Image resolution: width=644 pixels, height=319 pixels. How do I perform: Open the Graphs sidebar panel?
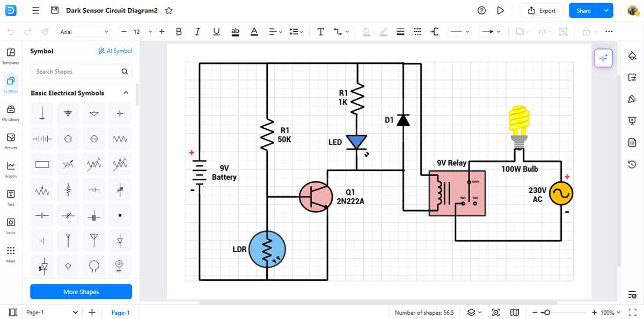pyautogui.click(x=11, y=169)
